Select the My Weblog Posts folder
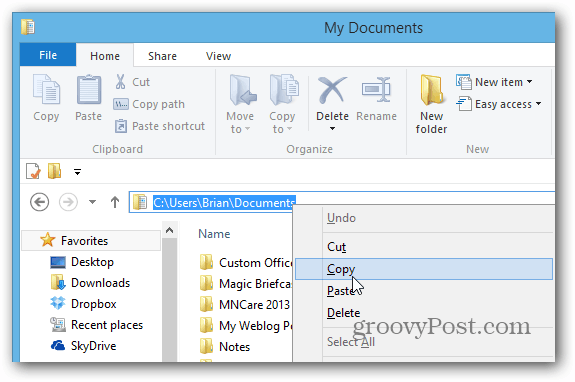 click(x=246, y=326)
